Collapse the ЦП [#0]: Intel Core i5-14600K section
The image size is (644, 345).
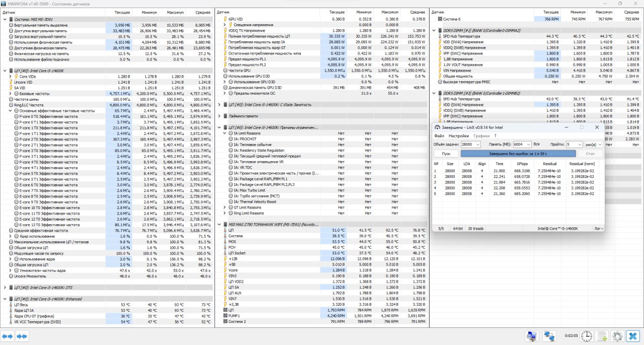pos(5,71)
